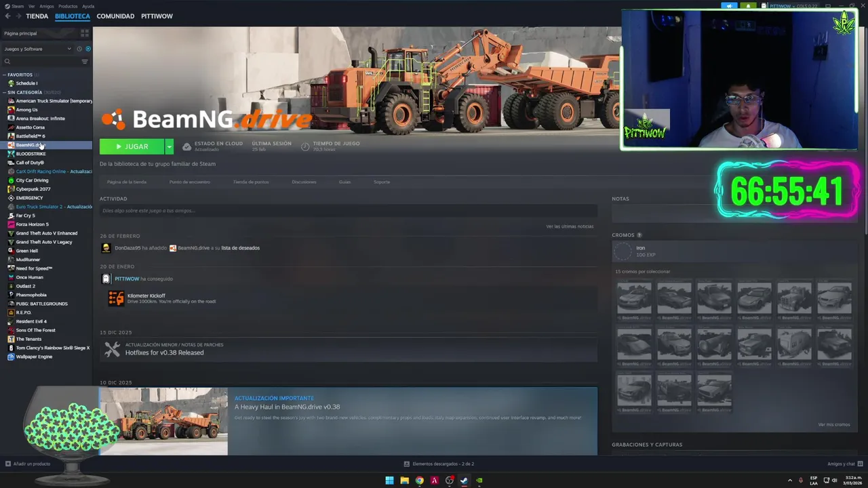Screen dimensions: 868x488
Task: Click the play time clock icon
Action: click(x=305, y=146)
